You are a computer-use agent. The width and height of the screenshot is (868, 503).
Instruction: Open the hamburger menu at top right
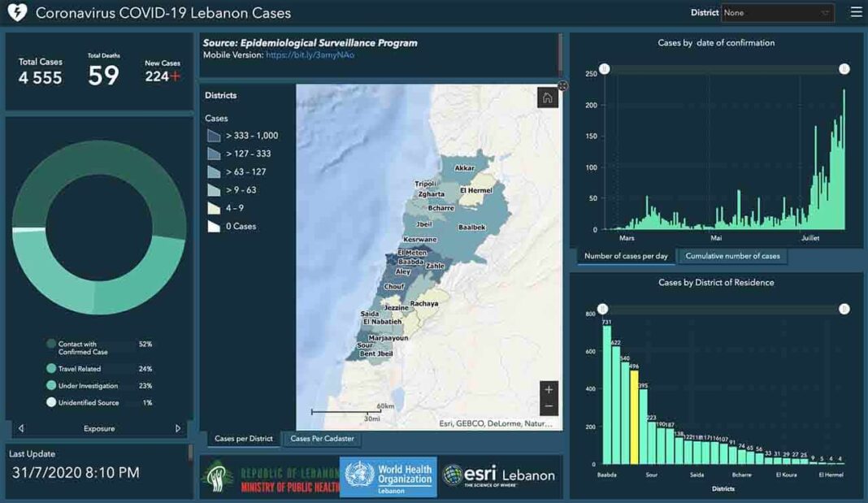856,12
